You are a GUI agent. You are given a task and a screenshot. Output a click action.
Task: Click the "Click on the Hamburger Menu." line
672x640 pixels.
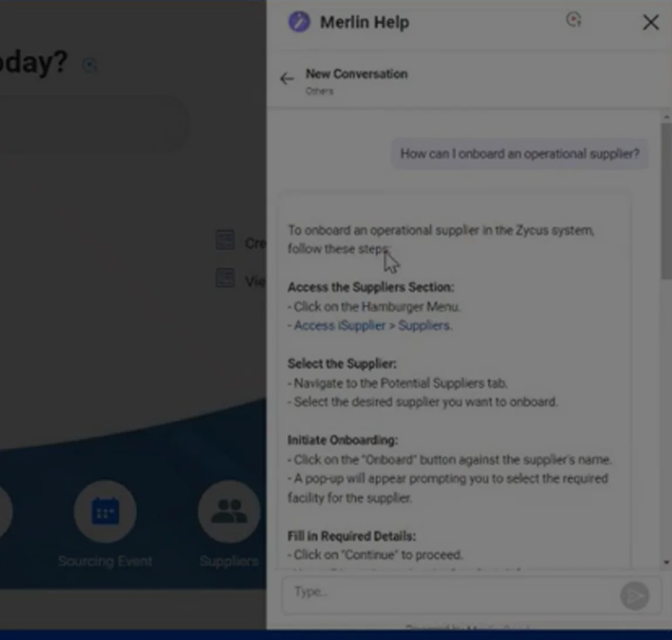[x=374, y=307]
